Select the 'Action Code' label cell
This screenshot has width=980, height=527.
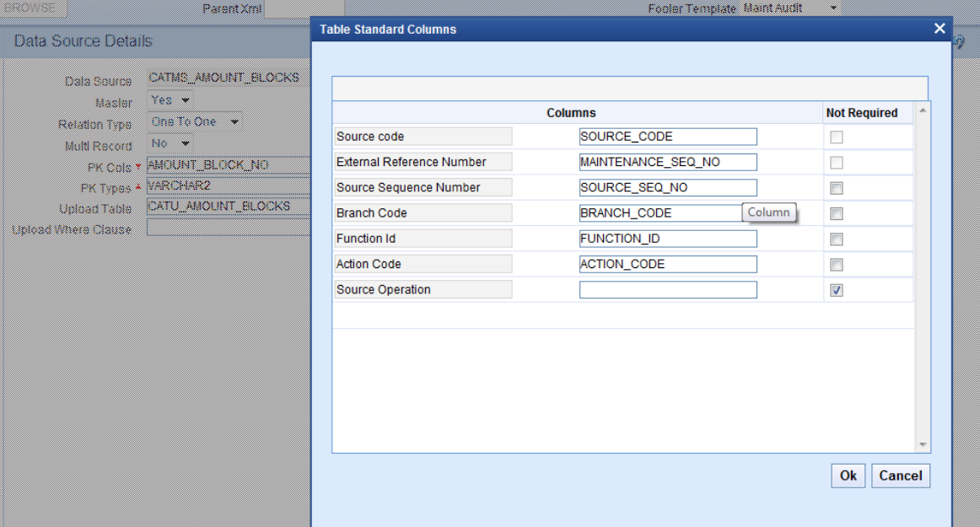[423, 265]
